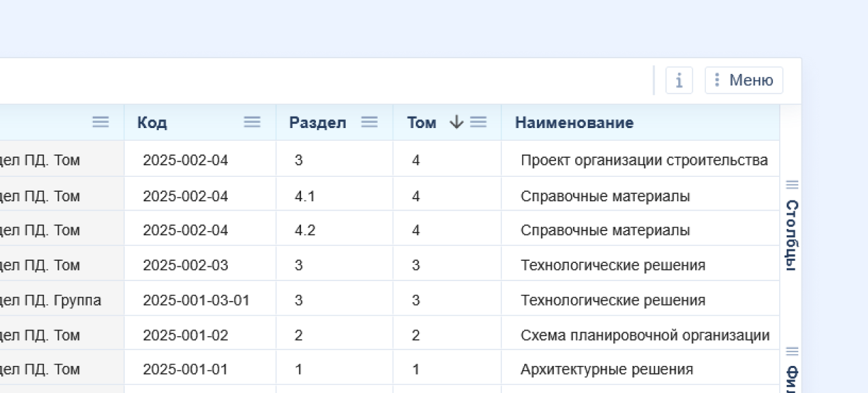The width and height of the screenshot is (868, 393).
Task: Open the Меню button
Action: [744, 81]
